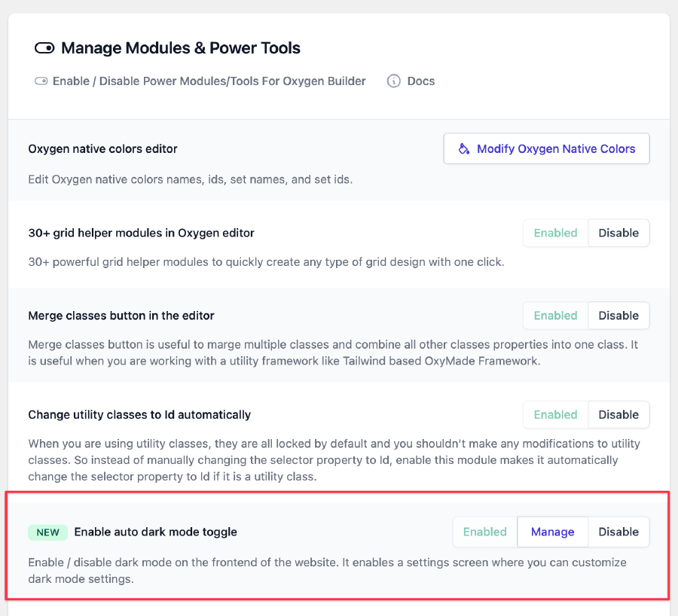Click 'Change utility classes to Id automatically' title
This screenshot has width=678, height=616.
[139, 414]
